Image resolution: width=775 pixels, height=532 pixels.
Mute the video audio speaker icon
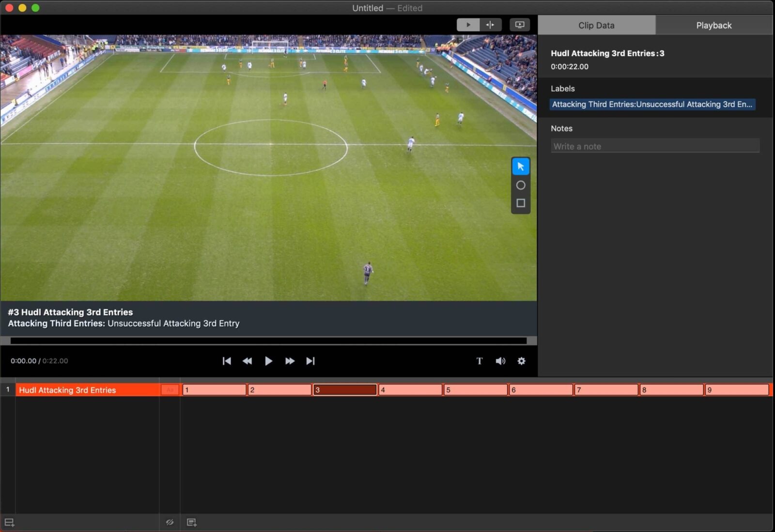(x=500, y=361)
